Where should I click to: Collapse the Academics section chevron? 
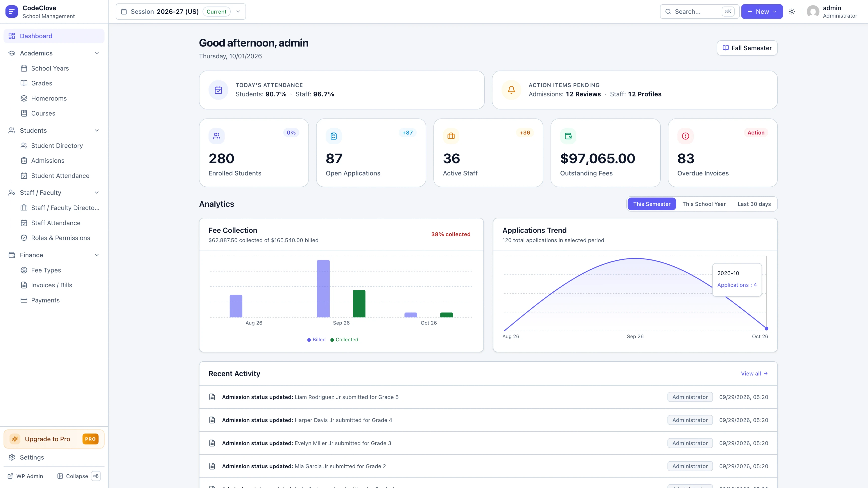point(97,53)
